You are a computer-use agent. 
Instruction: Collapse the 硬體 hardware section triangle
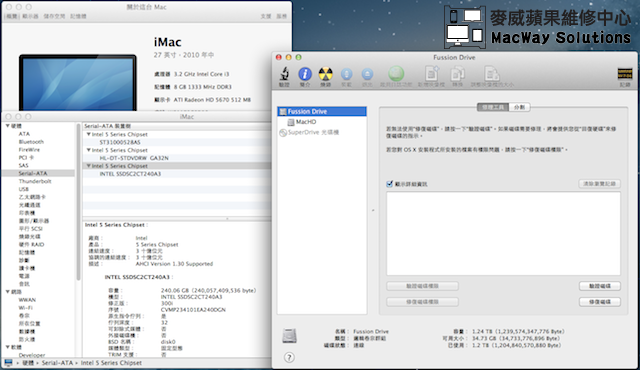7,126
